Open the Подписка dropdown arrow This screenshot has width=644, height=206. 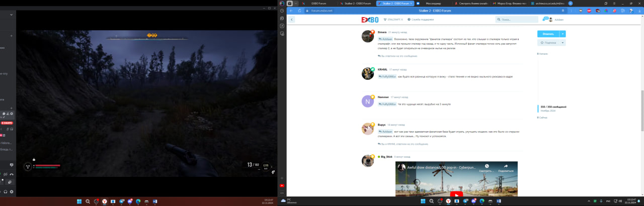coord(563,43)
